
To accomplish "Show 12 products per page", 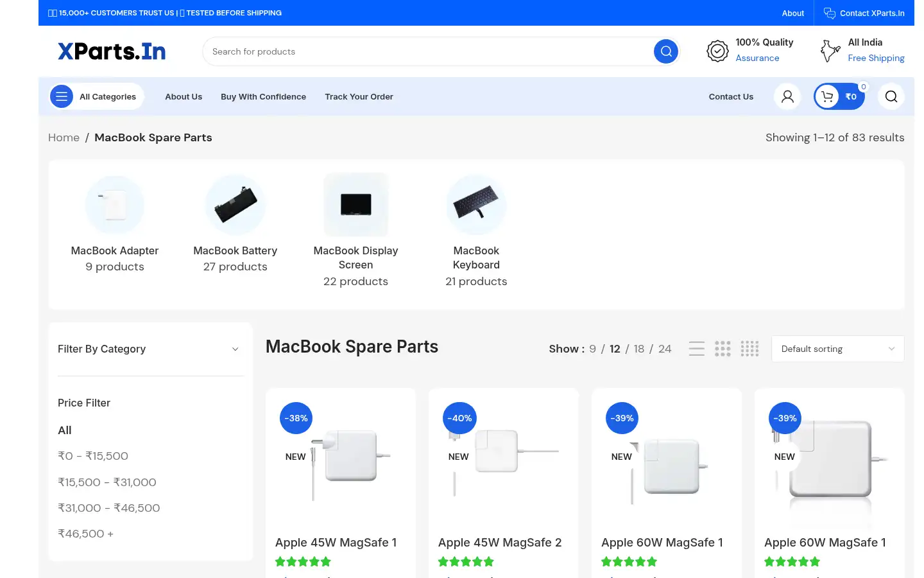I will [615, 349].
